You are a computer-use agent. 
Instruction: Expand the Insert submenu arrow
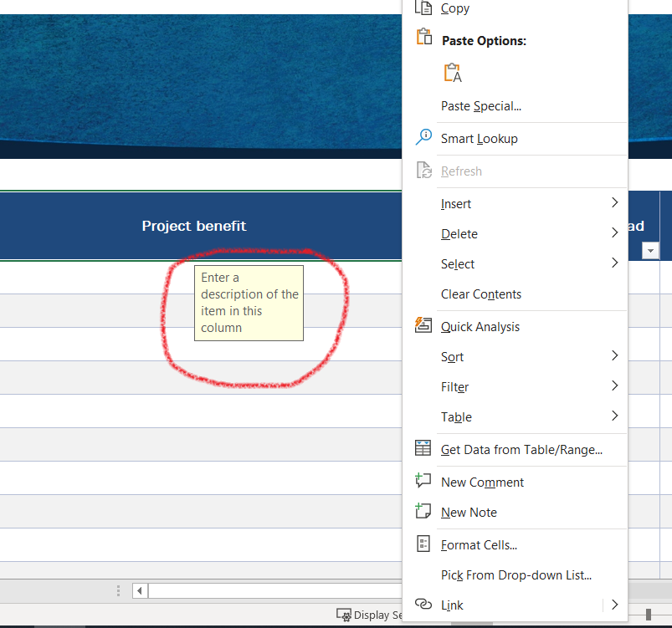[x=615, y=202]
